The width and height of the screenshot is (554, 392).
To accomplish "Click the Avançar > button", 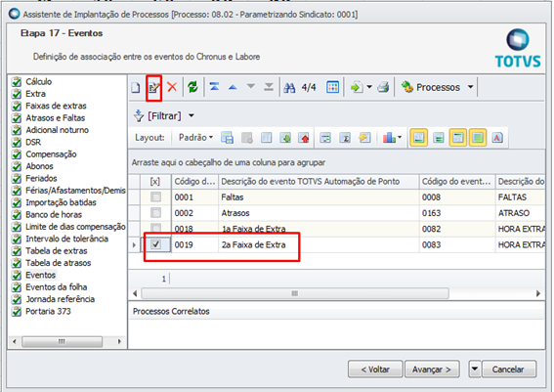I will click(x=432, y=370).
